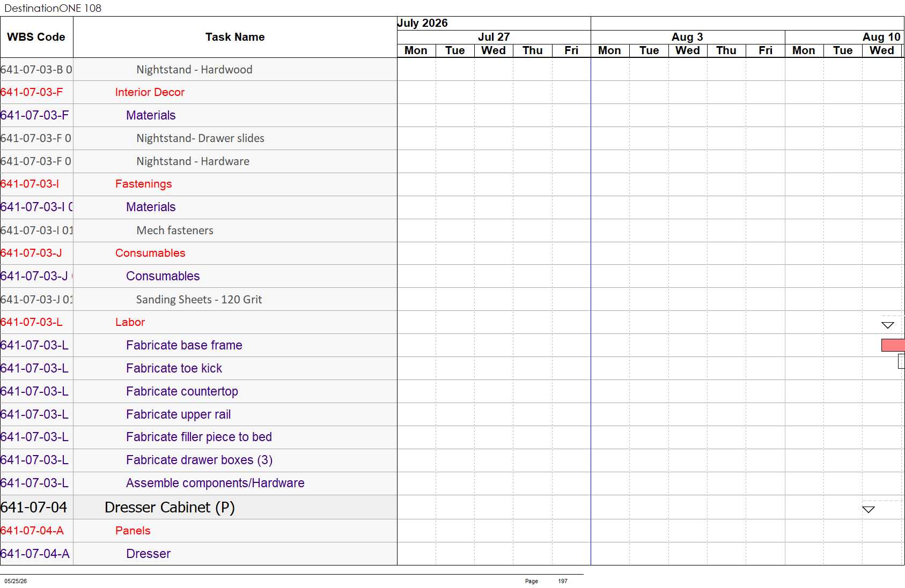Click the page number 197 in footer
Screen dimensions: 905x588
click(563, 581)
